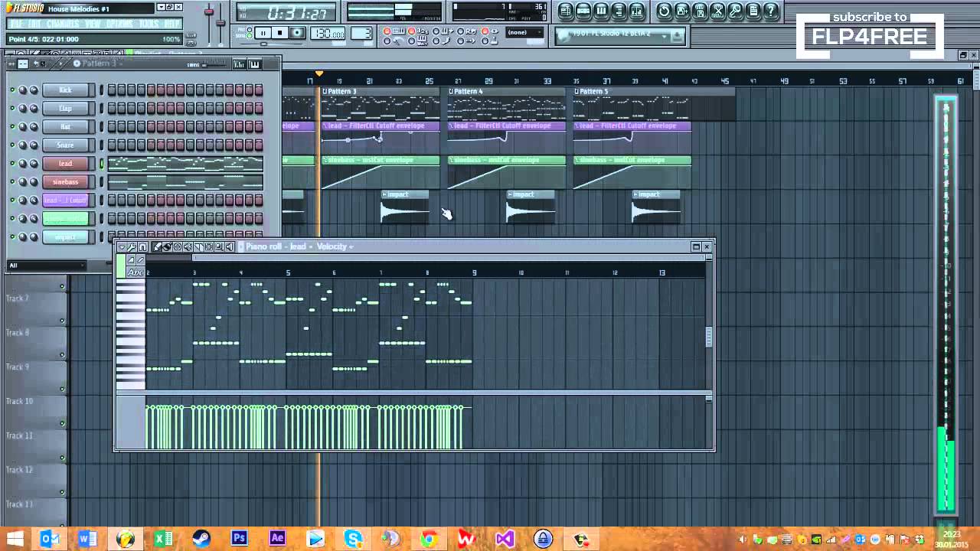Image resolution: width=980 pixels, height=551 pixels.
Task: Open the Playlist view from toolbar
Action: click(566, 11)
